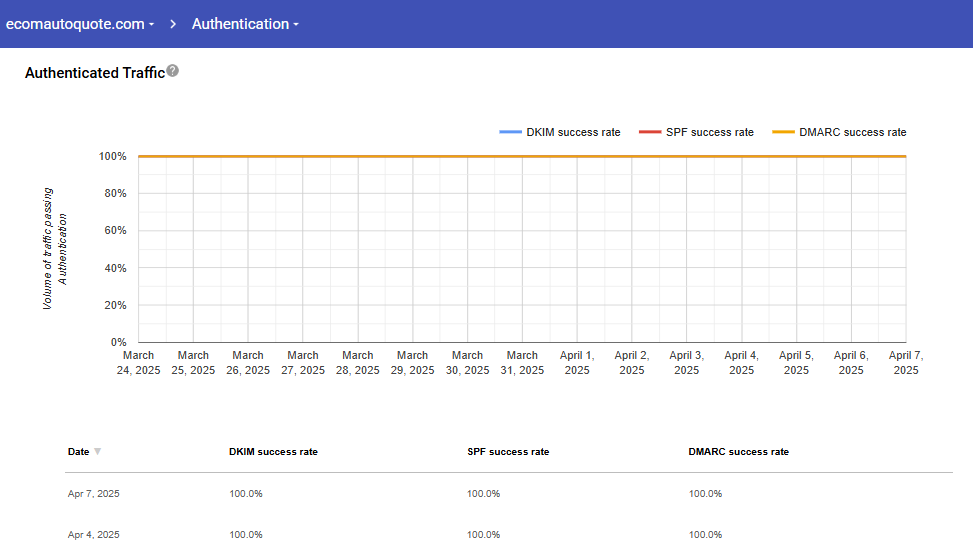
Task: Click the help icon beside Authenticated Traffic
Action: coord(173,71)
